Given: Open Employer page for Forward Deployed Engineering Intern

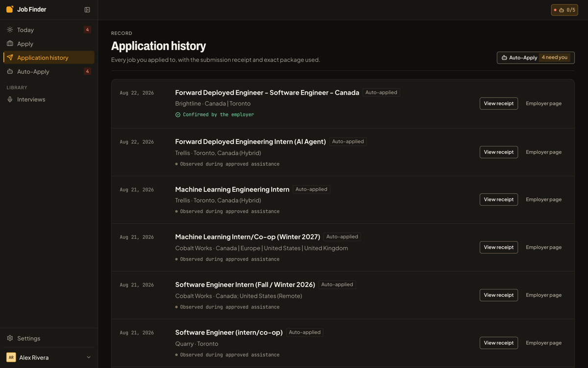Looking at the screenshot, I should 543,152.
